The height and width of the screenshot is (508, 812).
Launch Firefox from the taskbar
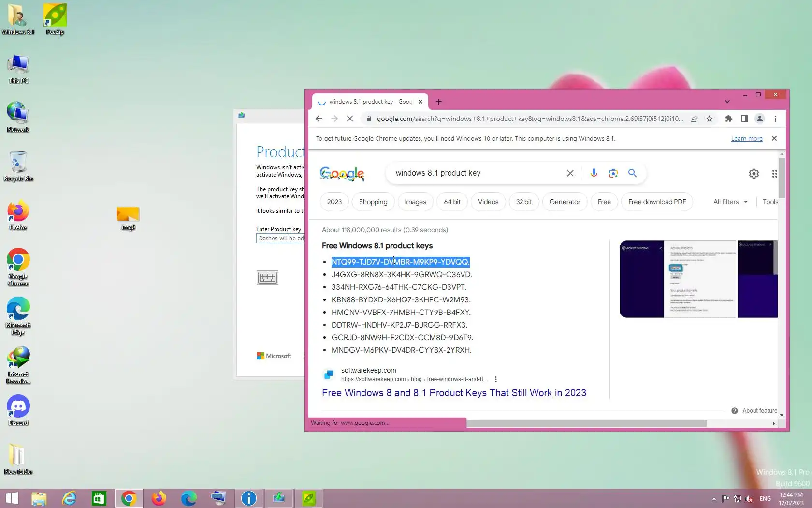[x=159, y=498]
